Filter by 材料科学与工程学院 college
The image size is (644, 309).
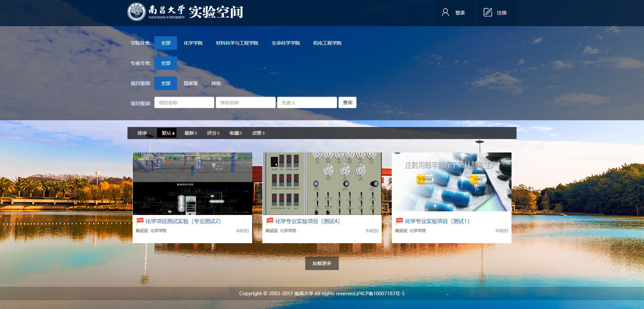pos(237,43)
